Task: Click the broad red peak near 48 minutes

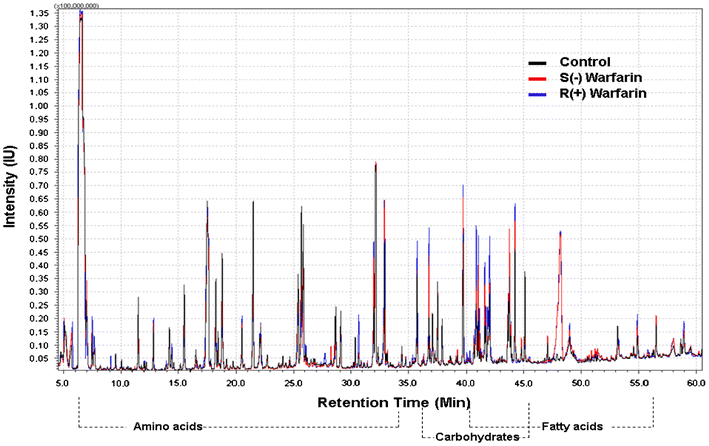Action: pyautogui.click(x=560, y=294)
